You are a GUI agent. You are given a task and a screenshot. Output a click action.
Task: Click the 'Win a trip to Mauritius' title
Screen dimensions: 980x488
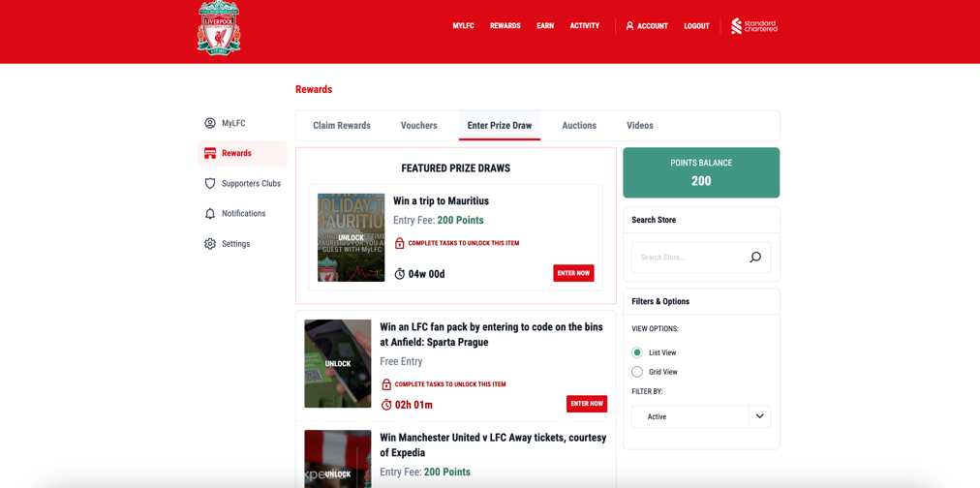pos(441,201)
